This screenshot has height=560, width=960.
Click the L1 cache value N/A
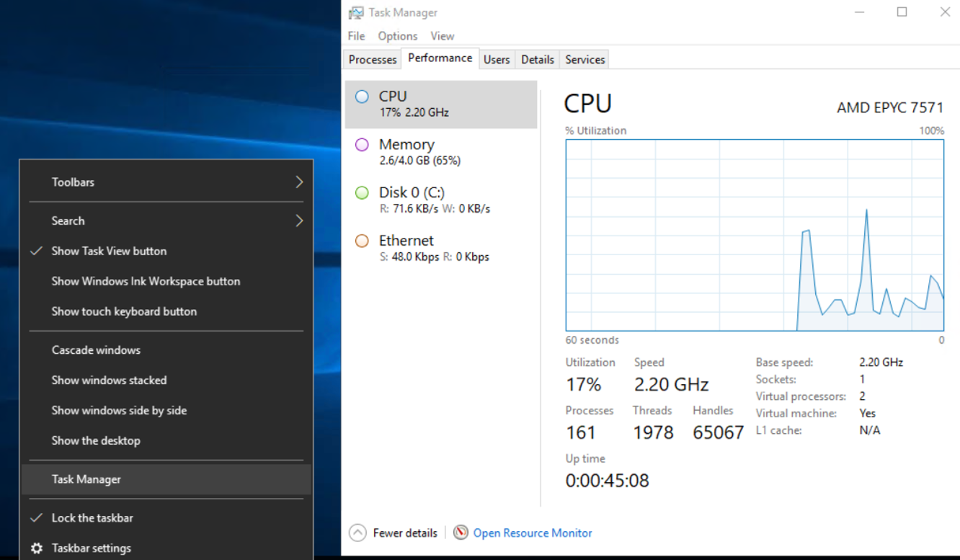click(870, 430)
